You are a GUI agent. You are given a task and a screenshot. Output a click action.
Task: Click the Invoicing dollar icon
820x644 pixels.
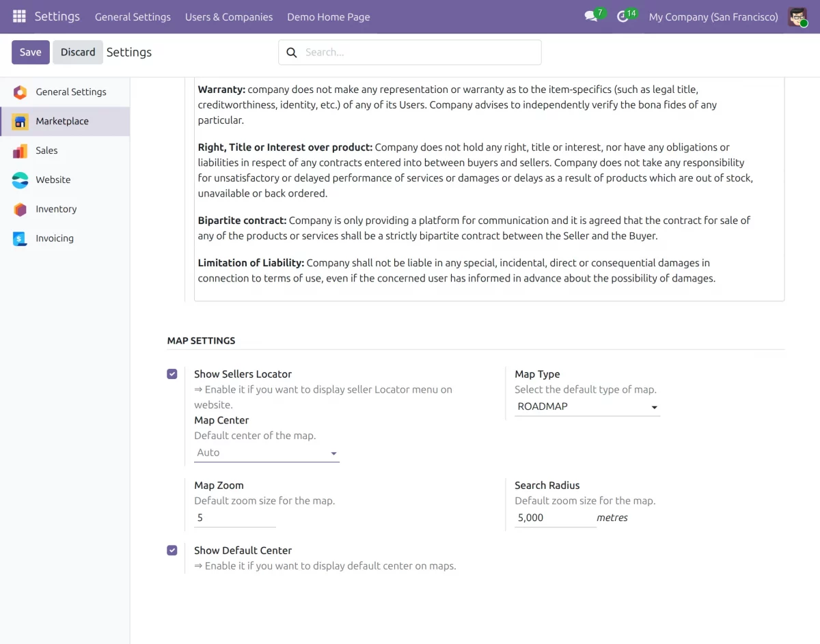tap(20, 239)
